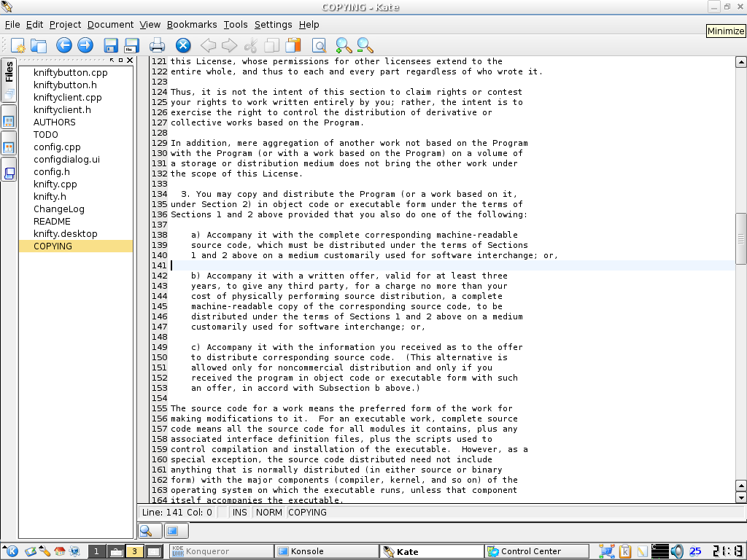Zoom in with the plus magnifier icon
This screenshot has height=560, width=747.
point(344,45)
